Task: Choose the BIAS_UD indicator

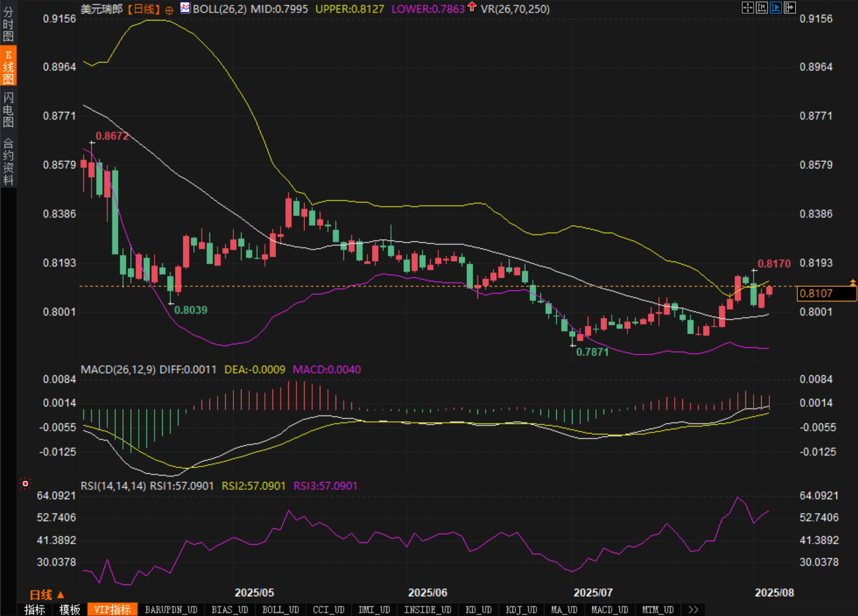Action: (229, 610)
